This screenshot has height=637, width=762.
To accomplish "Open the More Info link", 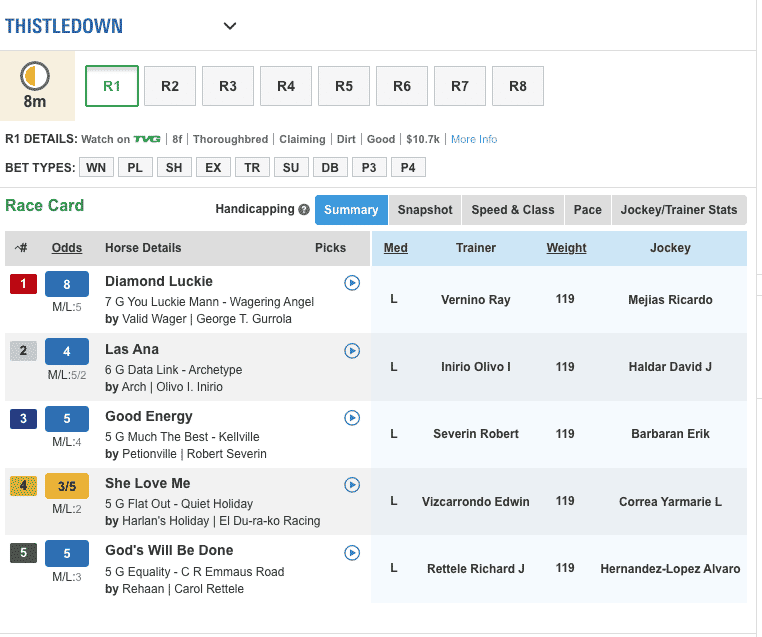I will tap(474, 139).
